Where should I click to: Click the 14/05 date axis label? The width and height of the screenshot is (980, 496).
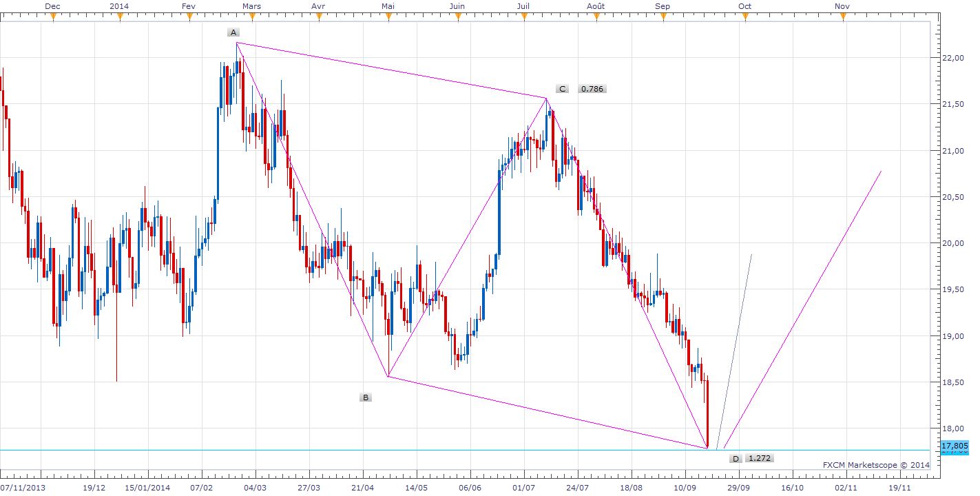(417, 488)
